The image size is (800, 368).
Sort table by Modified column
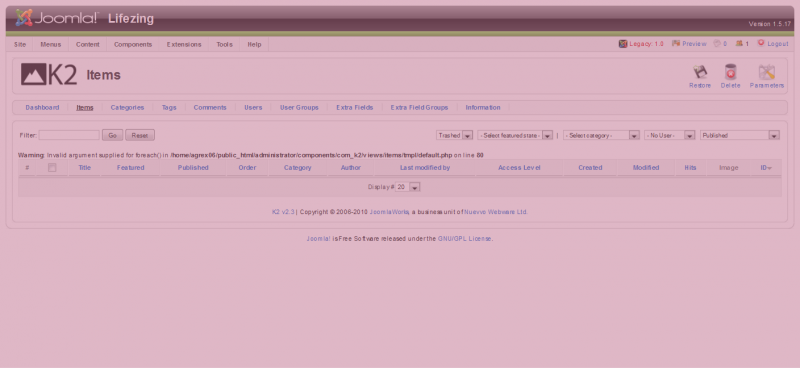(x=646, y=168)
